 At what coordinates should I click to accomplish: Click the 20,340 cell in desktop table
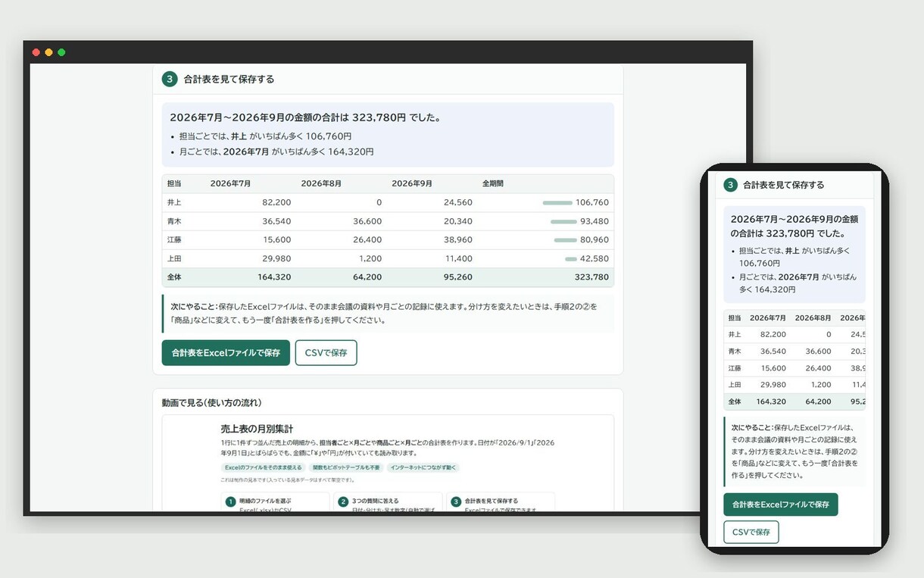pyautogui.click(x=457, y=221)
